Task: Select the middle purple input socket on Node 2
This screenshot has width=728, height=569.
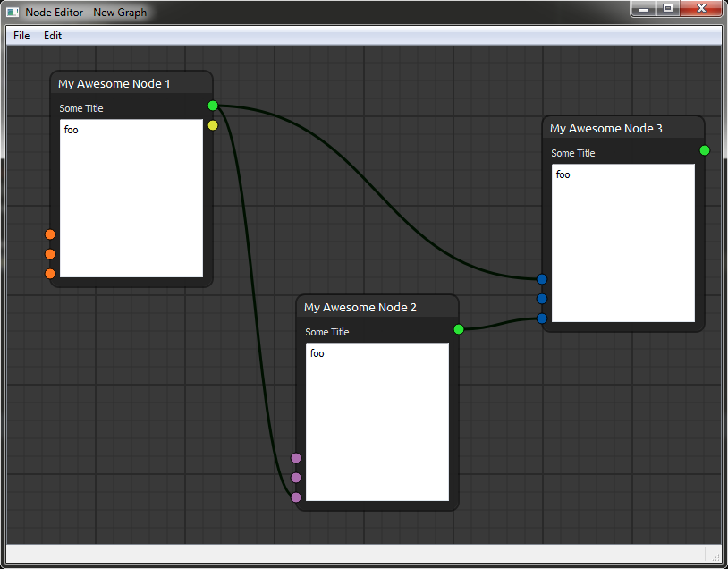Action: pyautogui.click(x=296, y=478)
